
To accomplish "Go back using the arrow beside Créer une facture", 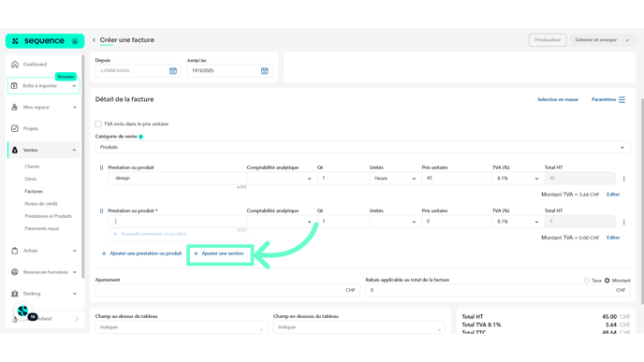I will point(94,40).
